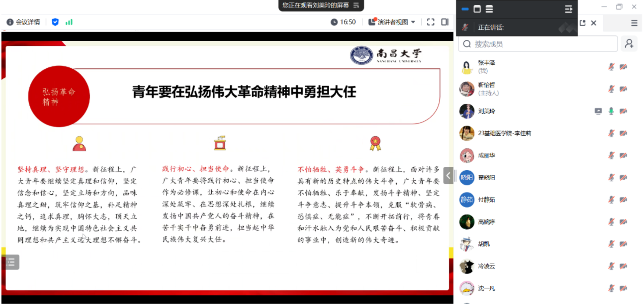Toggle 刘美玲's active microphone icon
This screenshot has height=304, width=644.
(611, 111)
